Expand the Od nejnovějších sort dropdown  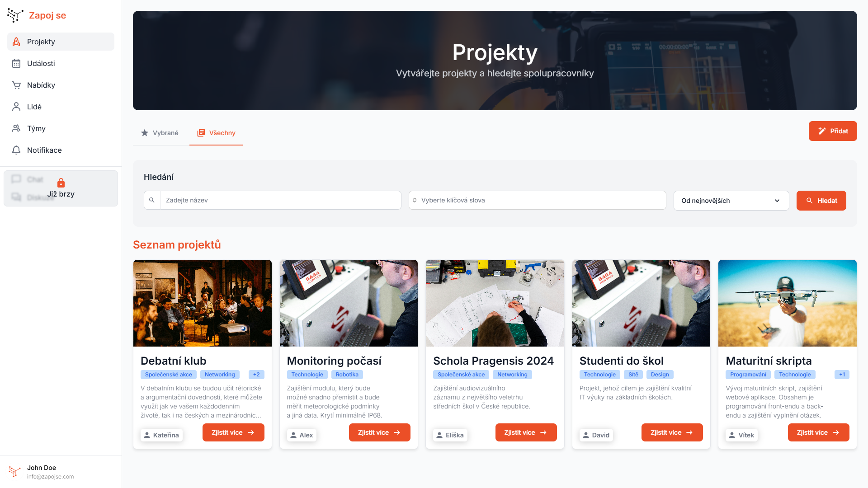(x=731, y=201)
